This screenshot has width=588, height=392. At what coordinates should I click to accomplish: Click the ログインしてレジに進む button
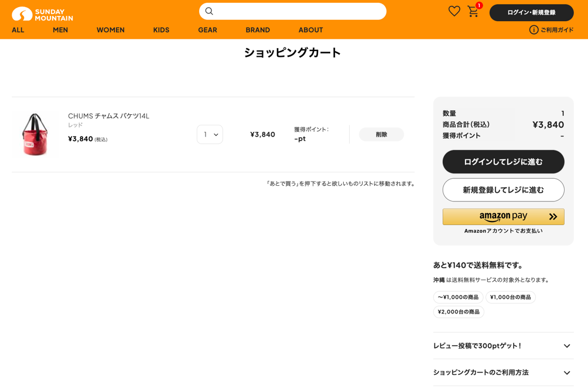tap(502, 162)
